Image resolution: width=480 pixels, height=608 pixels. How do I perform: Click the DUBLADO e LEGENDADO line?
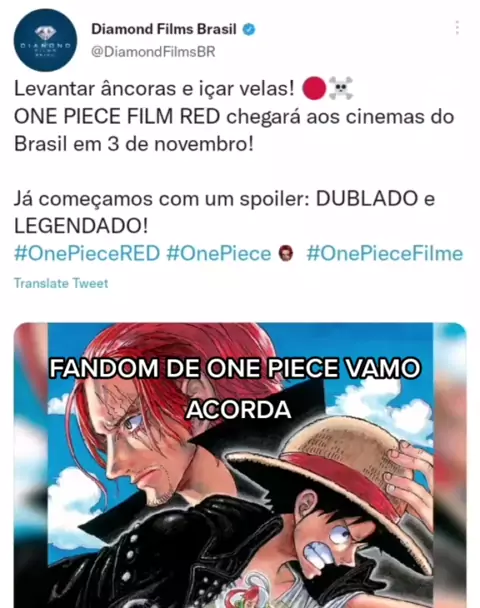(224, 212)
